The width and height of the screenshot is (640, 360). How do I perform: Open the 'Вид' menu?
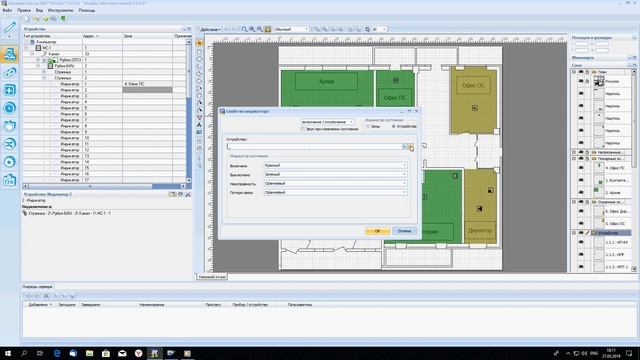(x=39, y=10)
